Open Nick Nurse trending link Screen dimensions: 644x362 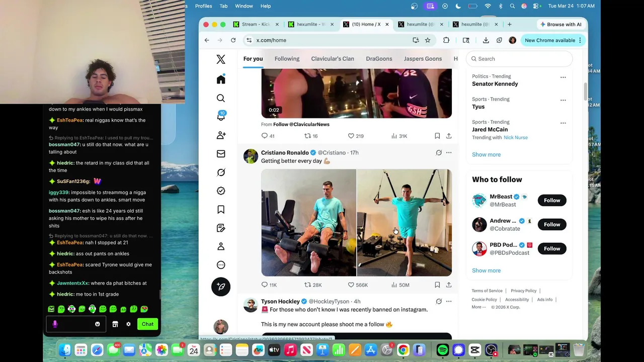516,137
